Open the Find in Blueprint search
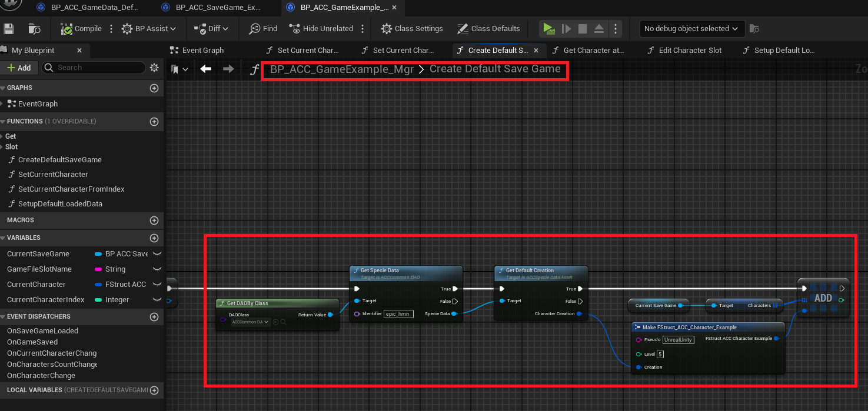 262,28
